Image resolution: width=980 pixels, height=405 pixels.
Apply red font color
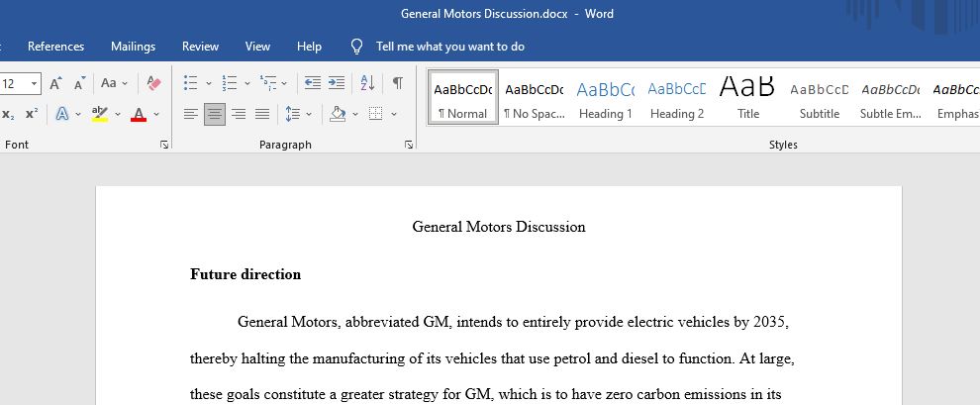click(x=139, y=114)
